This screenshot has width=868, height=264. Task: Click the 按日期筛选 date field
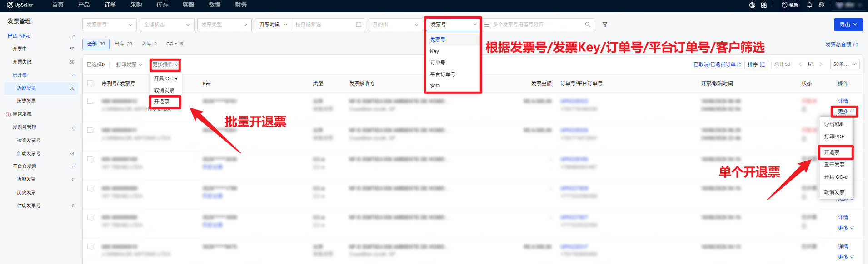(329, 24)
